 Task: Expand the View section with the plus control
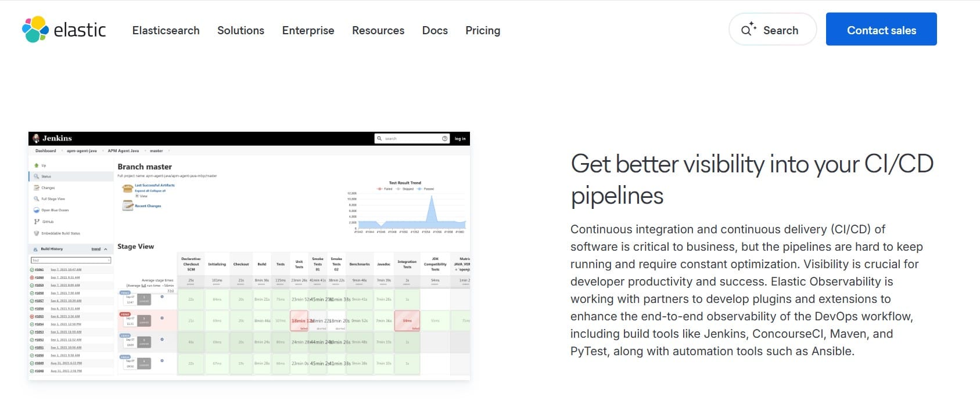tap(136, 196)
